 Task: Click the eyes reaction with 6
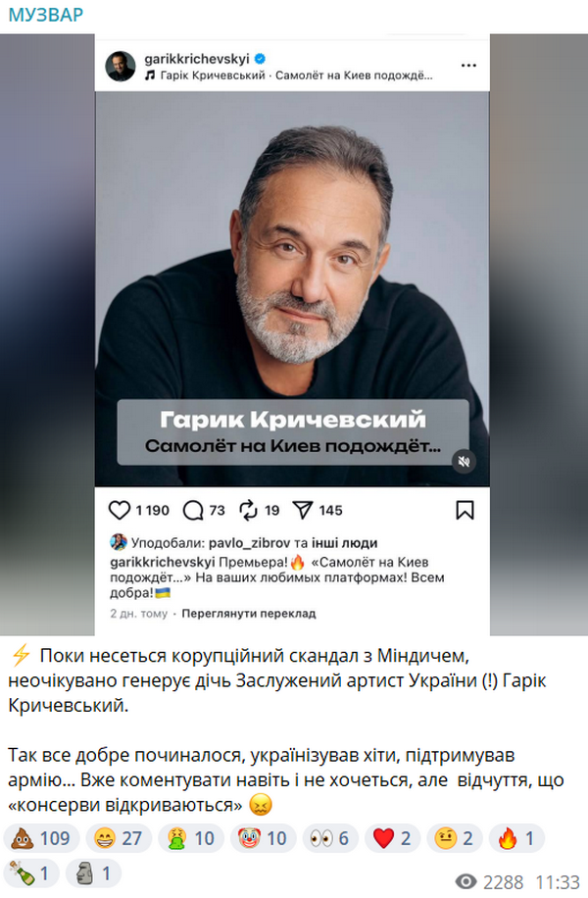(x=330, y=838)
